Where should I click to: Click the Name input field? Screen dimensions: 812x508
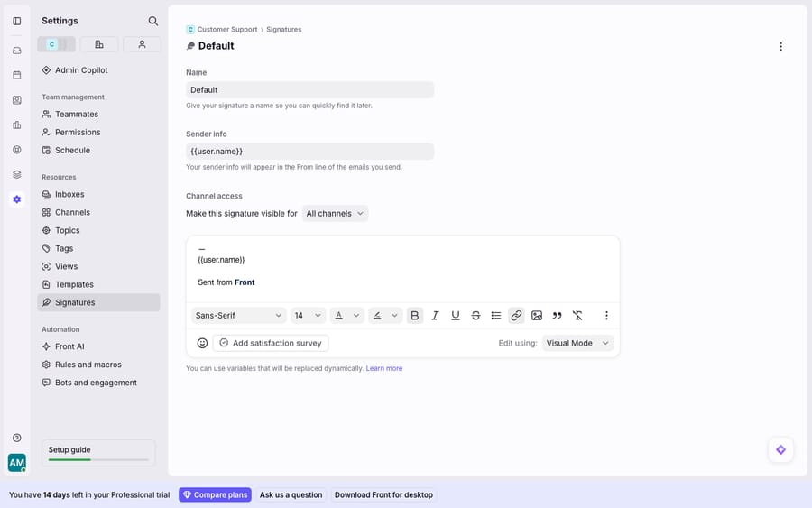pos(309,90)
